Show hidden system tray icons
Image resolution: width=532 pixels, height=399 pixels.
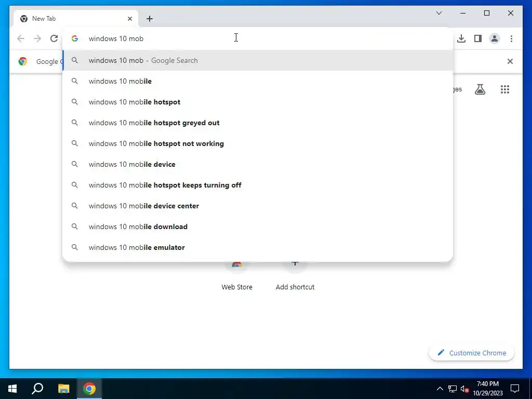(440, 389)
